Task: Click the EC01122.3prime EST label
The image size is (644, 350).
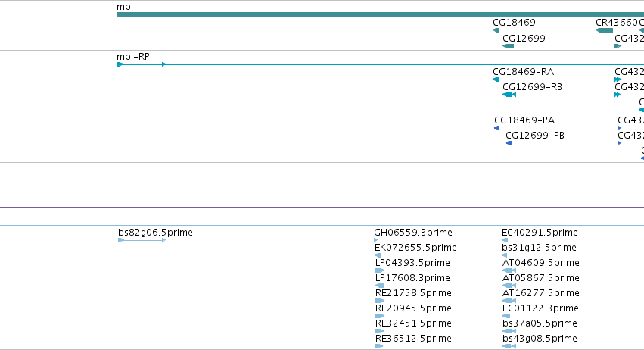Action: coord(540,308)
